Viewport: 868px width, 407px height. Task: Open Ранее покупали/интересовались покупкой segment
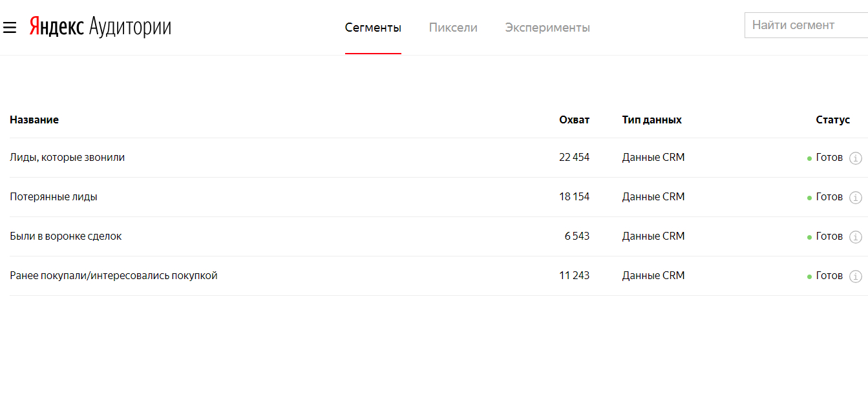[114, 275]
